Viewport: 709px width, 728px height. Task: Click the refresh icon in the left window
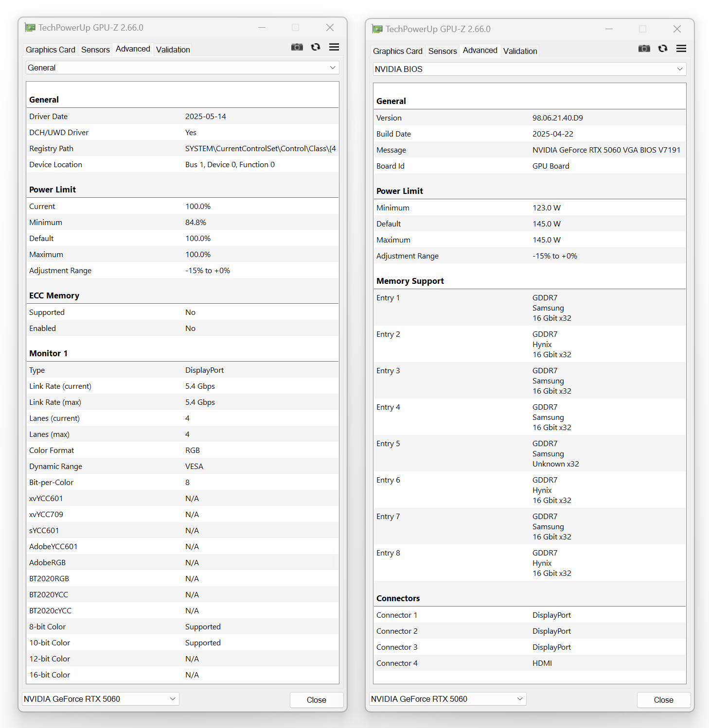point(316,47)
